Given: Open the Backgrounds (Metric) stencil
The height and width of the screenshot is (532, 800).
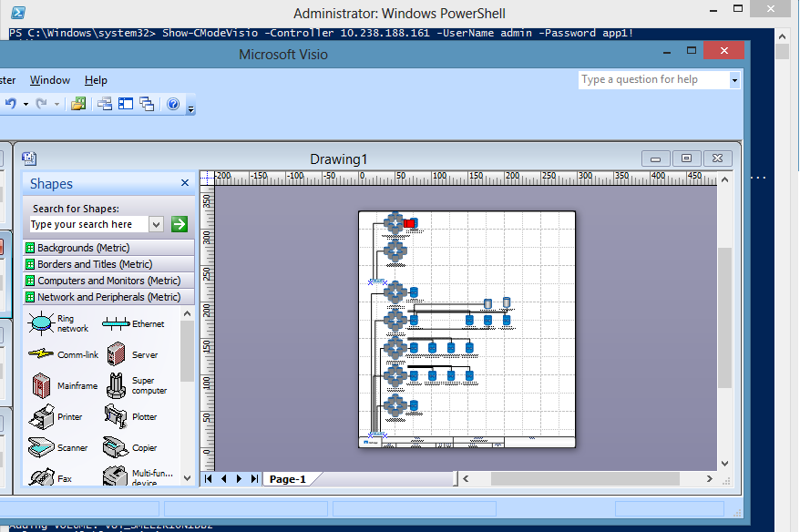Looking at the screenshot, I should click(x=83, y=248).
